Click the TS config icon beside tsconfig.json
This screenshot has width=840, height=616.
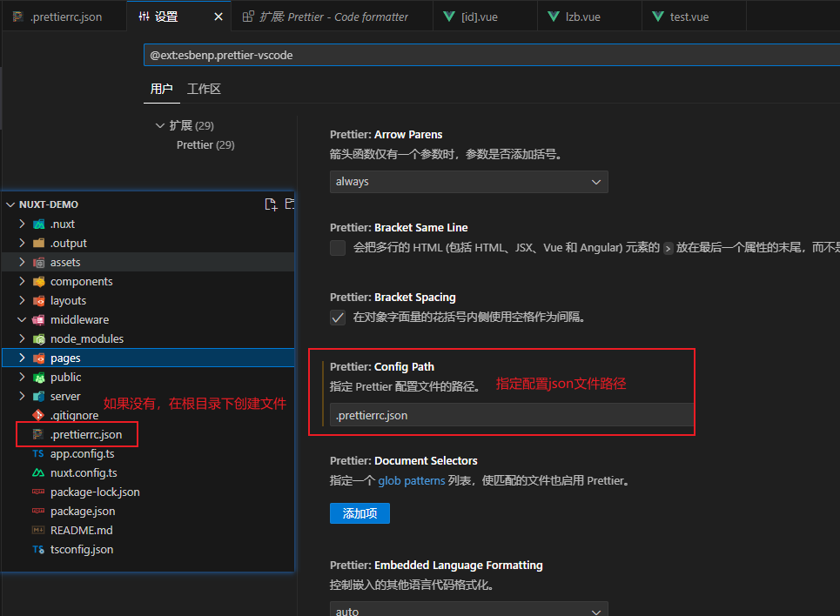38,550
